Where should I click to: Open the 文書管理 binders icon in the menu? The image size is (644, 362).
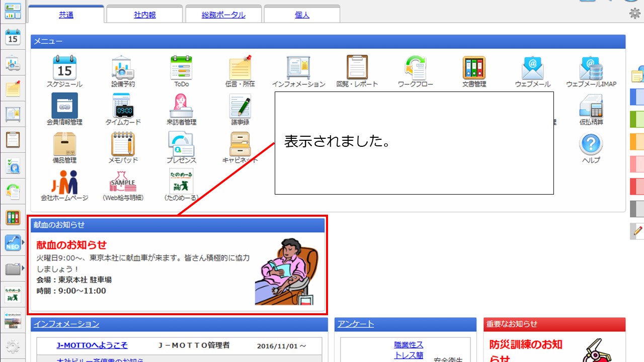474,67
